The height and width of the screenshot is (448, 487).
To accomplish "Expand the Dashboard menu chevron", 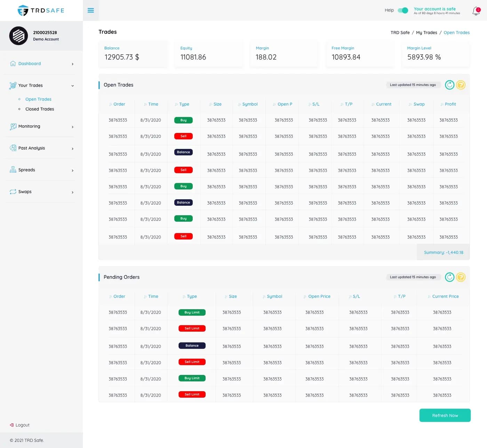I will point(72,64).
